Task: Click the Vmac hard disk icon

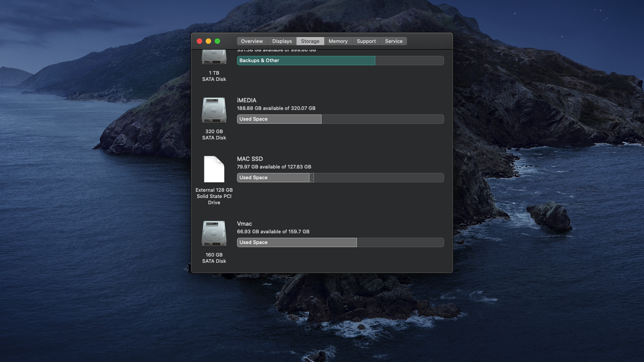Action: tap(214, 234)
